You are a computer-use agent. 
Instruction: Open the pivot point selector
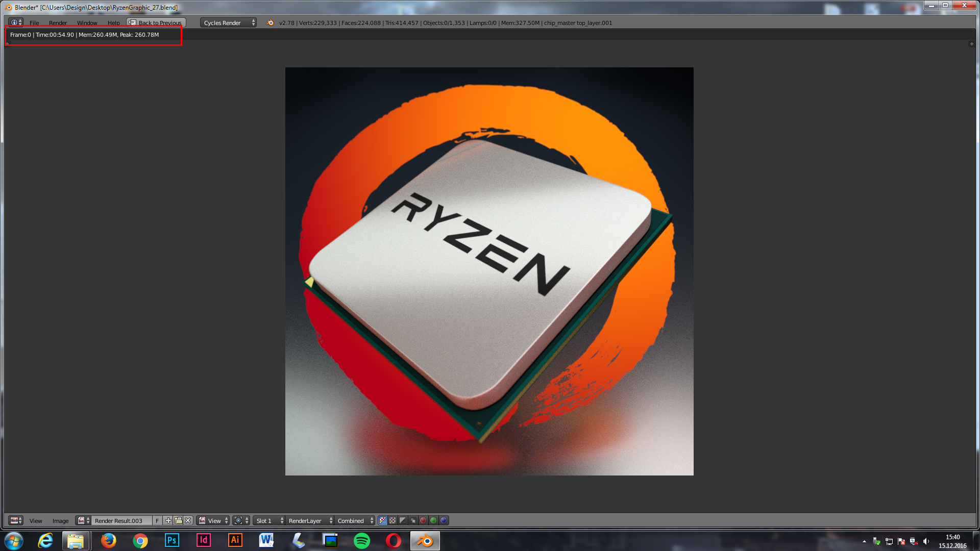[x=241, y=520]
